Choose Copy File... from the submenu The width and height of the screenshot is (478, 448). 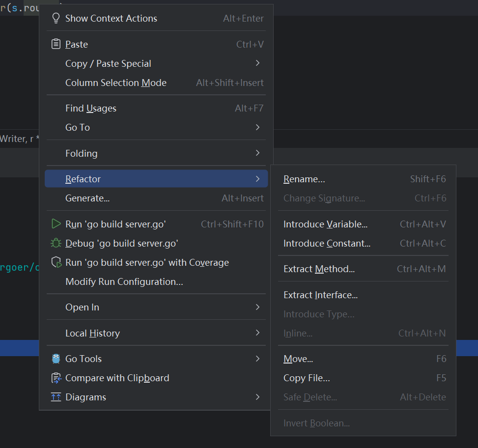(x=307, y=378)
